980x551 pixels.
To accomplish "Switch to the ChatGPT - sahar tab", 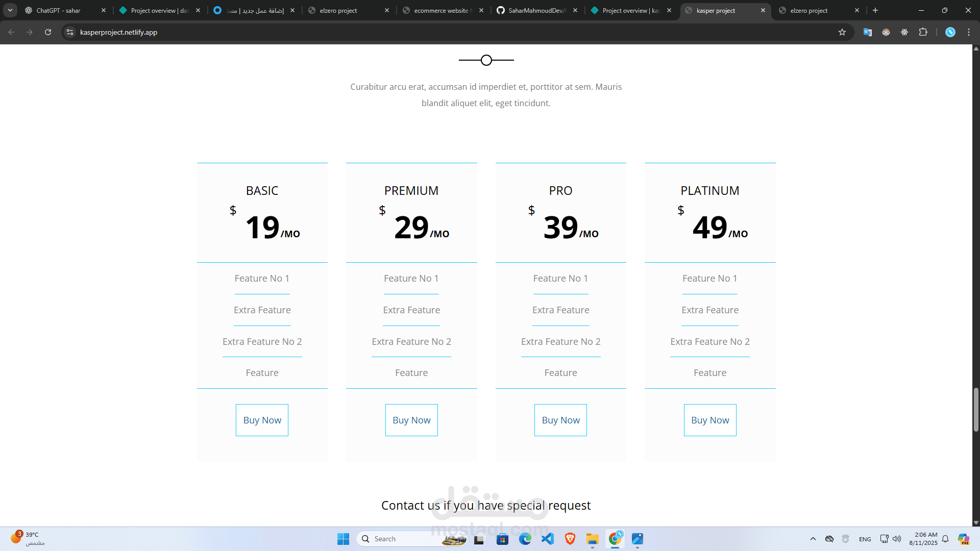I will point(59,10).
